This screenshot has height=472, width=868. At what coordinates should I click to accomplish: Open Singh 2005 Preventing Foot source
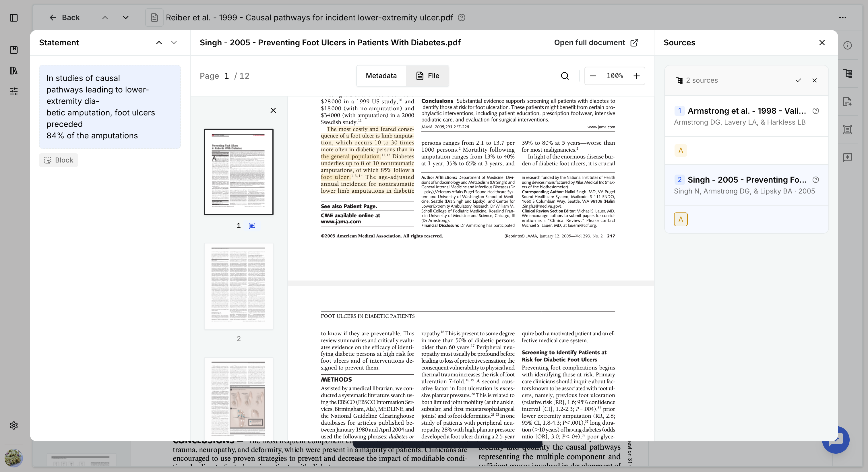coord(746,185)
